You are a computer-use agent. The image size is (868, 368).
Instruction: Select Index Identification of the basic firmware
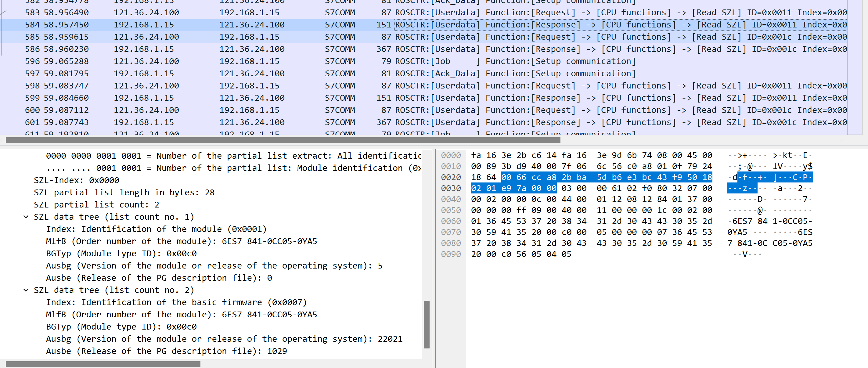176,302
